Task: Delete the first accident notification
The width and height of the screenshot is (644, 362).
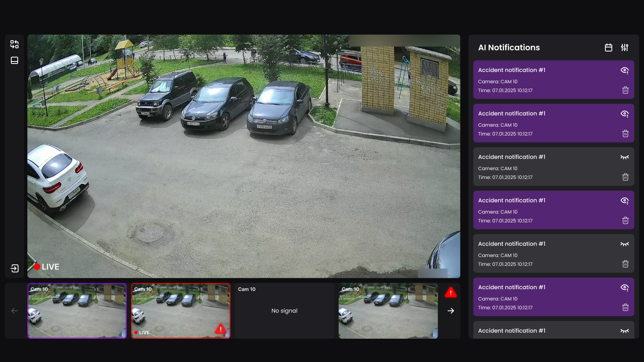Action: click(x=625, y=90)
